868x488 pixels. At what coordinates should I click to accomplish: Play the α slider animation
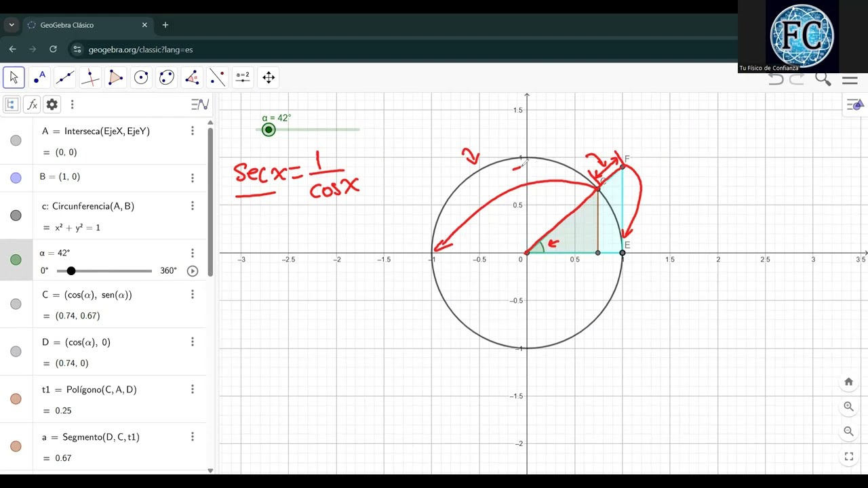[193, 270]
